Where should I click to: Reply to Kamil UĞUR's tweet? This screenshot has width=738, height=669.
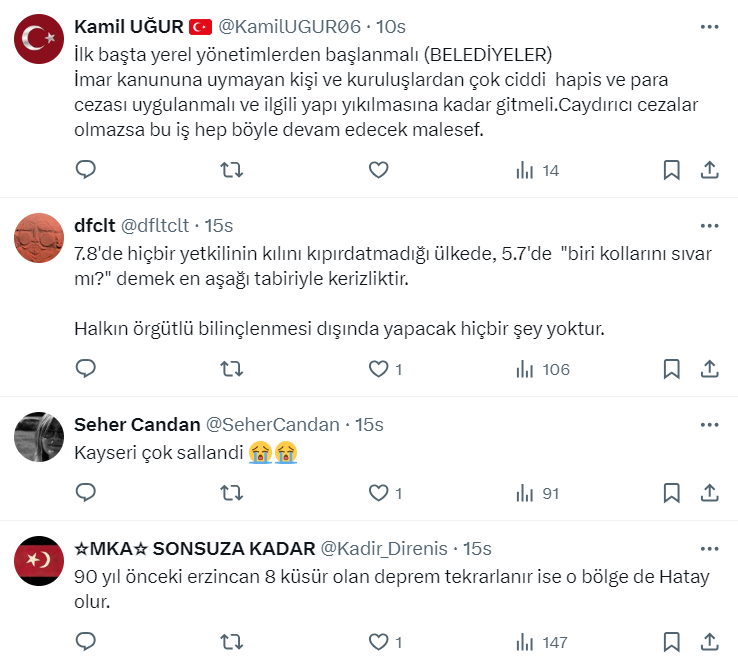86,170
